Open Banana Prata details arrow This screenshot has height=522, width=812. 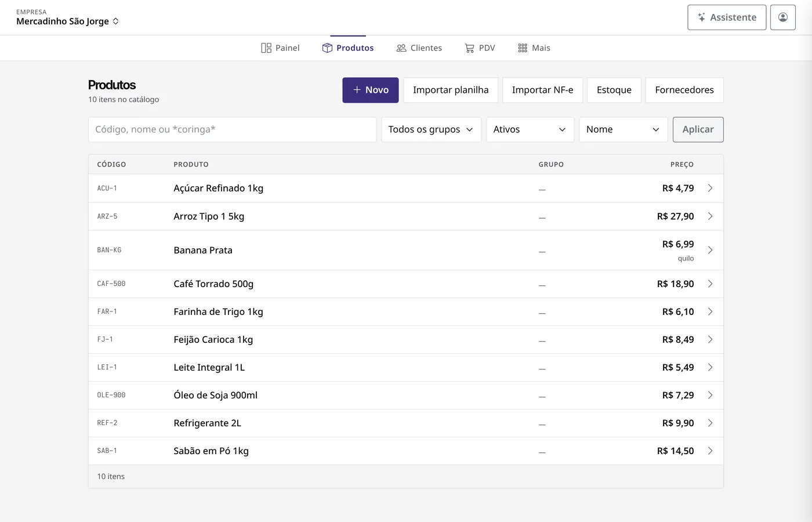tap(710, 250)
